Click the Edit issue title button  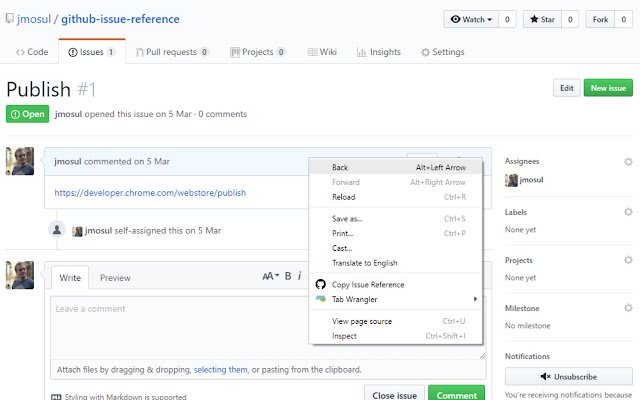coord(567,88)
